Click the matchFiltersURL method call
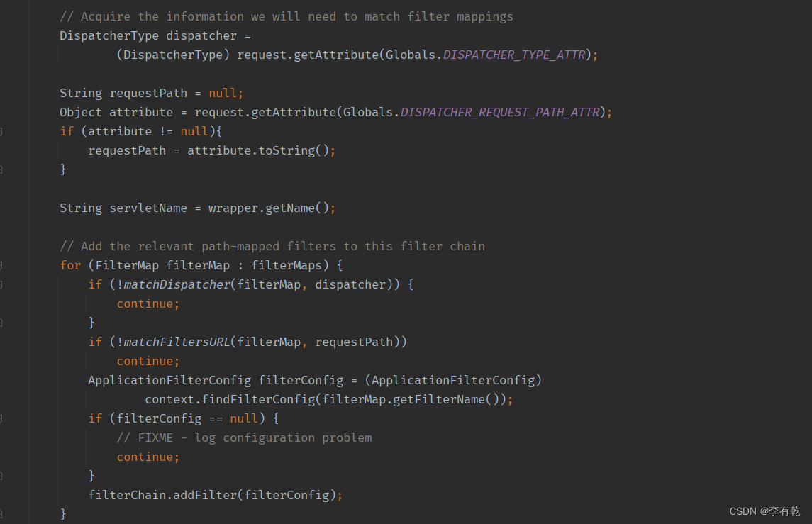Screen dimensions: 812x524 click(177, 342)
